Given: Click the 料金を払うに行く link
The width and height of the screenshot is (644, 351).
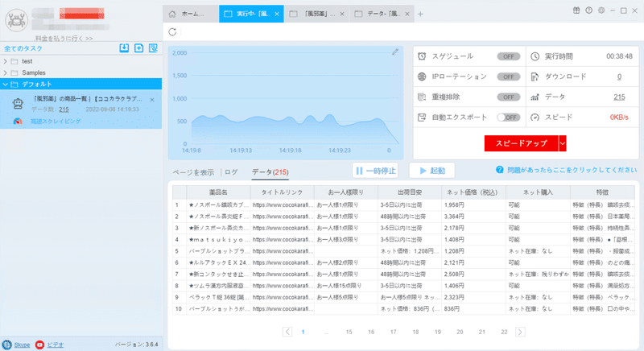Looking at the screenshot, I should click(64, 38).
